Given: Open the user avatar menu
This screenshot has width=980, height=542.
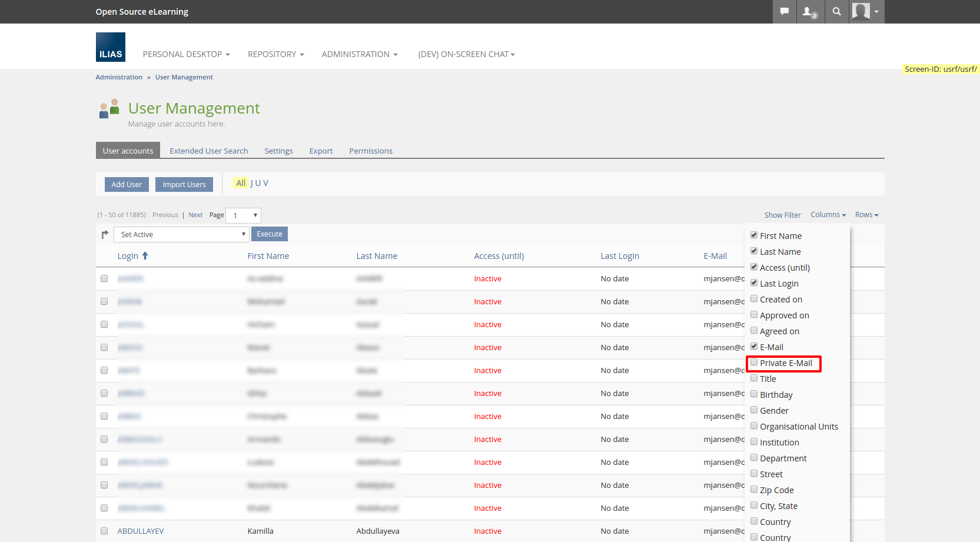Looking at the screenshot, I should pyautogui.click(x=866, y=11).
